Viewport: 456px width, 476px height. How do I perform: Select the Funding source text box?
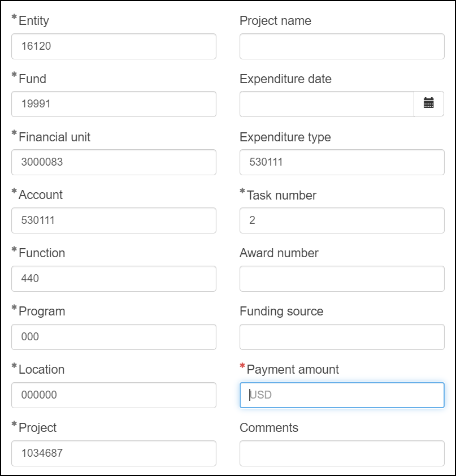tap(342, 337)
